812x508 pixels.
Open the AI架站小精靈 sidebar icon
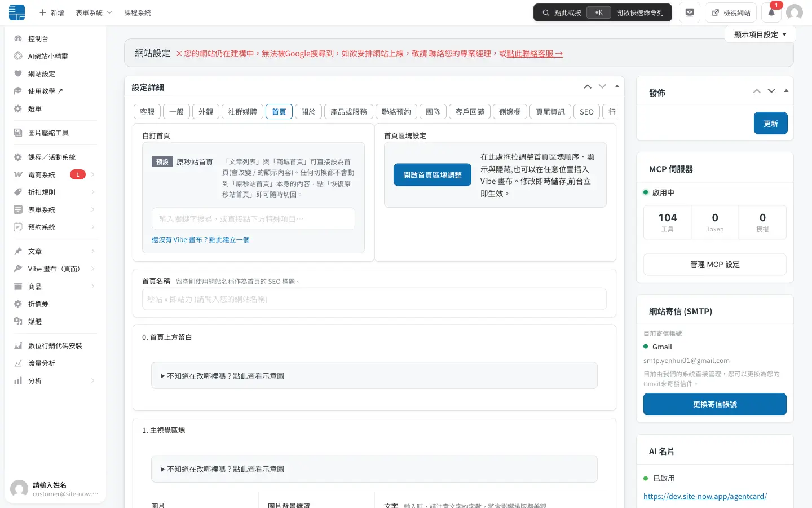(18, 56)
